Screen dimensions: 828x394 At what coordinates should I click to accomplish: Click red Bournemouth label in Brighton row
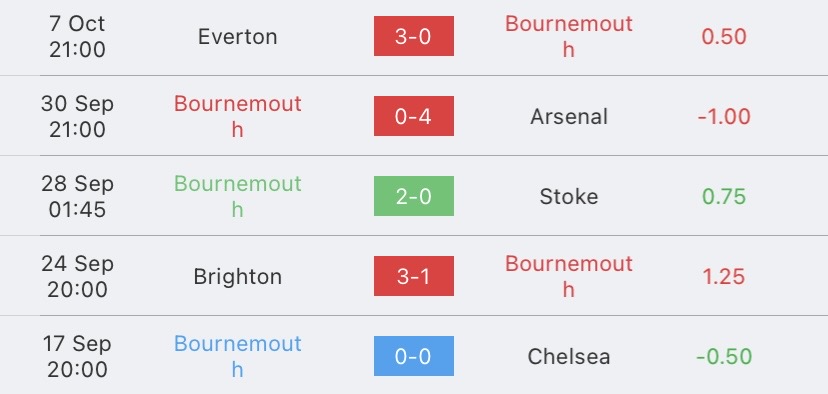pyautogui.click(x=569, y=276)
